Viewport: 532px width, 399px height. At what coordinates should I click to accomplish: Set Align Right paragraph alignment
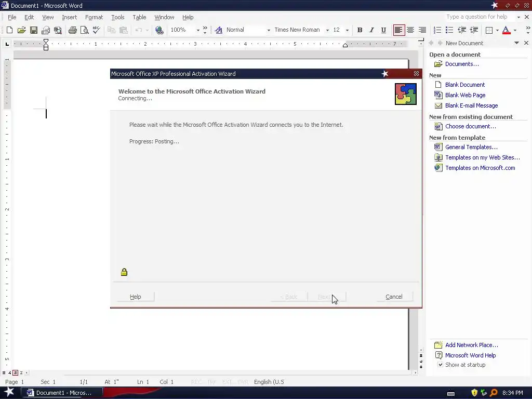click(422, 30)
